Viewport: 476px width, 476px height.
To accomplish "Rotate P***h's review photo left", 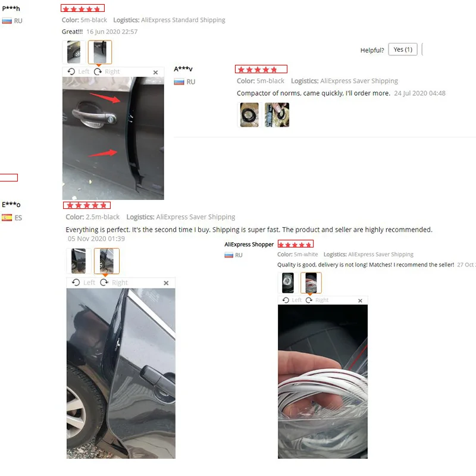I will [79, 71].
